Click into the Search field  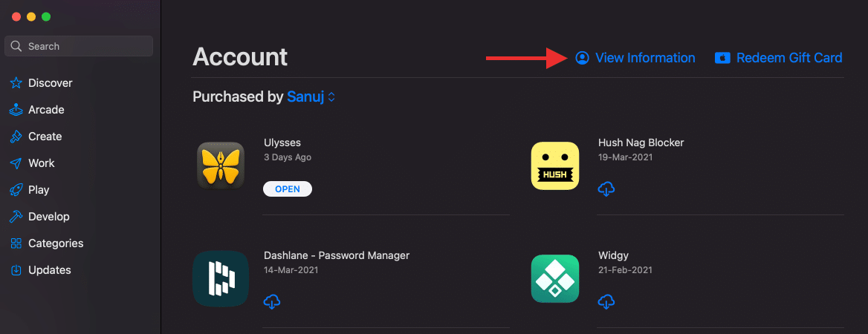point(79,46)
